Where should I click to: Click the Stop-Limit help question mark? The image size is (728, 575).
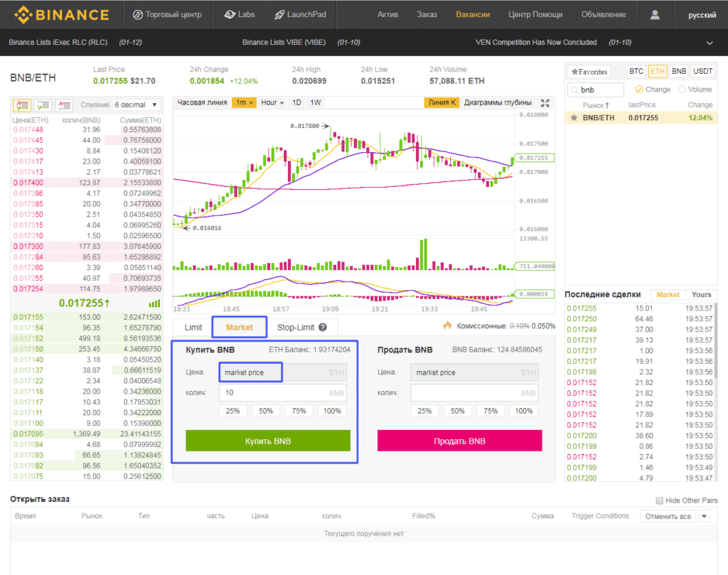tap(323, 327)
